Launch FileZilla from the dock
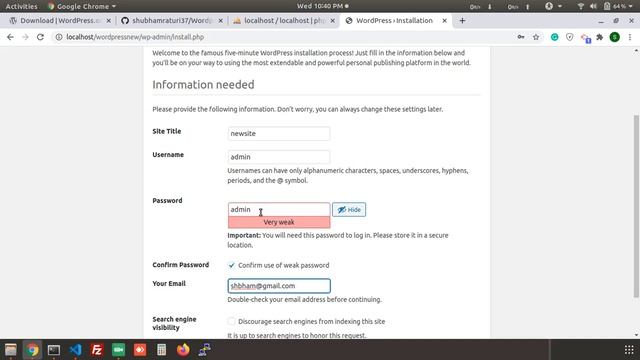The width and height of the screenshot is (640, 360). pyautogui.click(x=97, y=350)
